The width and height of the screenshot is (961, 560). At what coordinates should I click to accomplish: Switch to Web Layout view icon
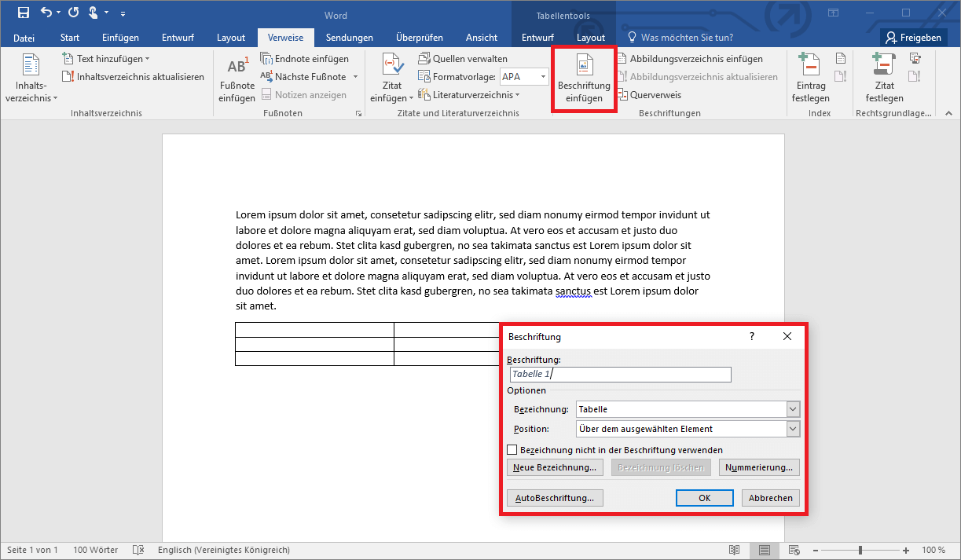point(794,550)
